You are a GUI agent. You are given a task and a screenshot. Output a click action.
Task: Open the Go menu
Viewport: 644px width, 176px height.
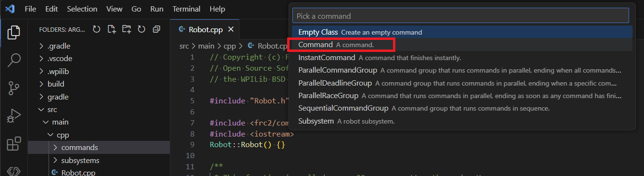pos(136,9)
